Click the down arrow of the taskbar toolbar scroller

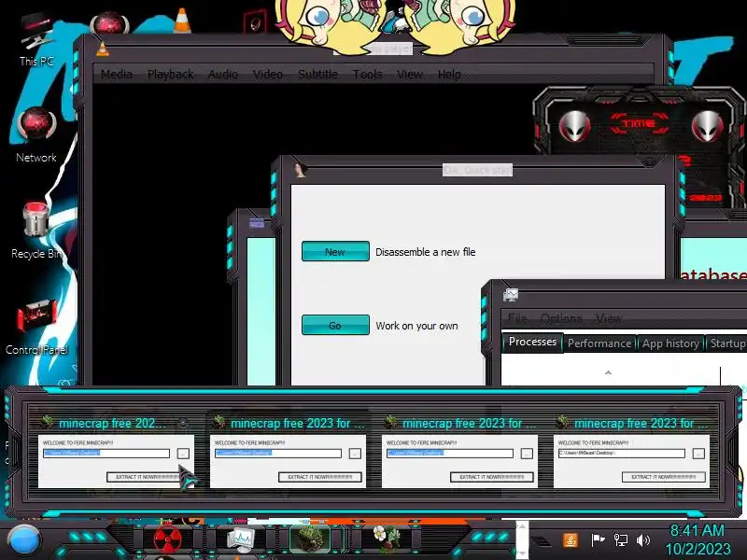tap(522, 553)
